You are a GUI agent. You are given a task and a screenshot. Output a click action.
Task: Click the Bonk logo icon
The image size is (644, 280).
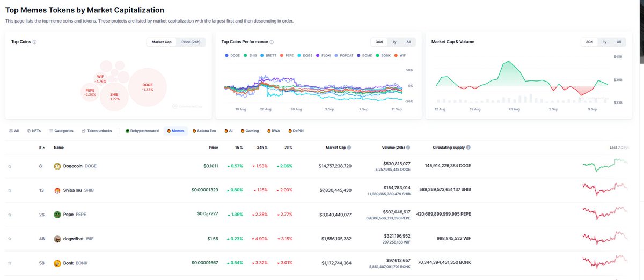click(x=58, y=263)
